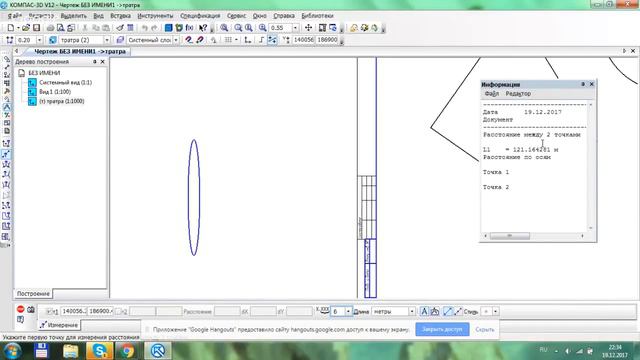Create a new document
This screenshot has height=360, width=640.
pyautogui.click(x=11, y=28)
